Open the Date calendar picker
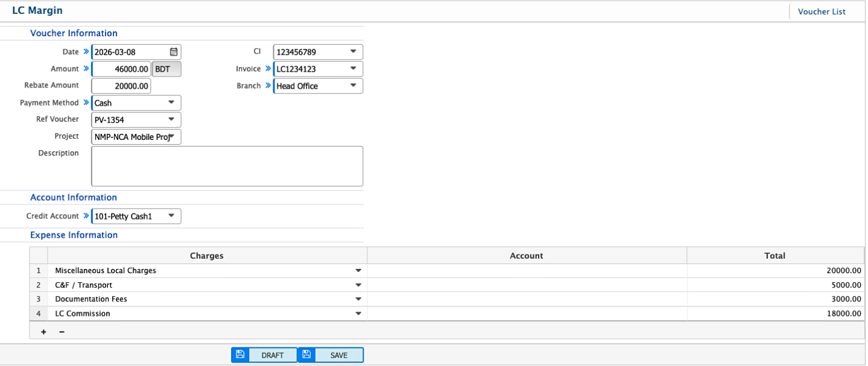 (x=173, y=51)
